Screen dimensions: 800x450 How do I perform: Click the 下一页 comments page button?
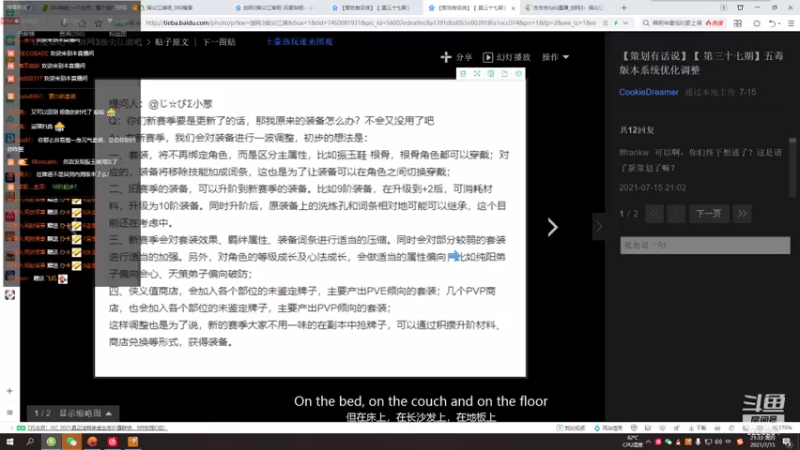coord(708,214)
